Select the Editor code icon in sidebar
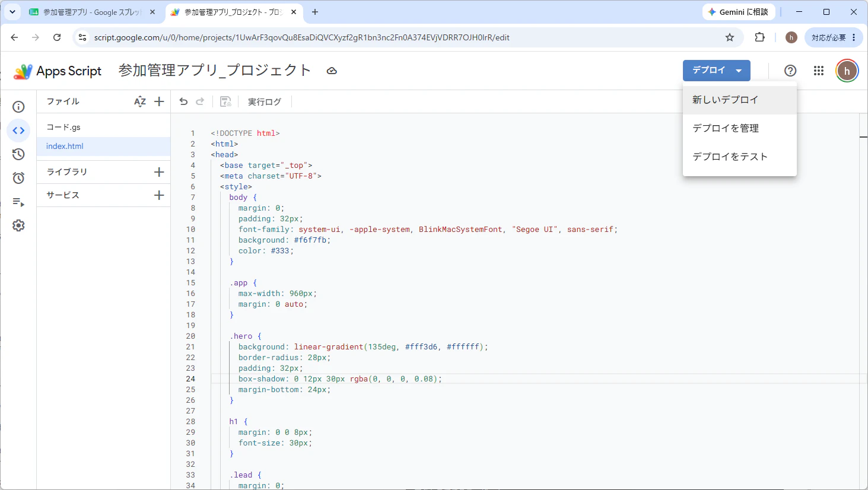 (18, 131)
